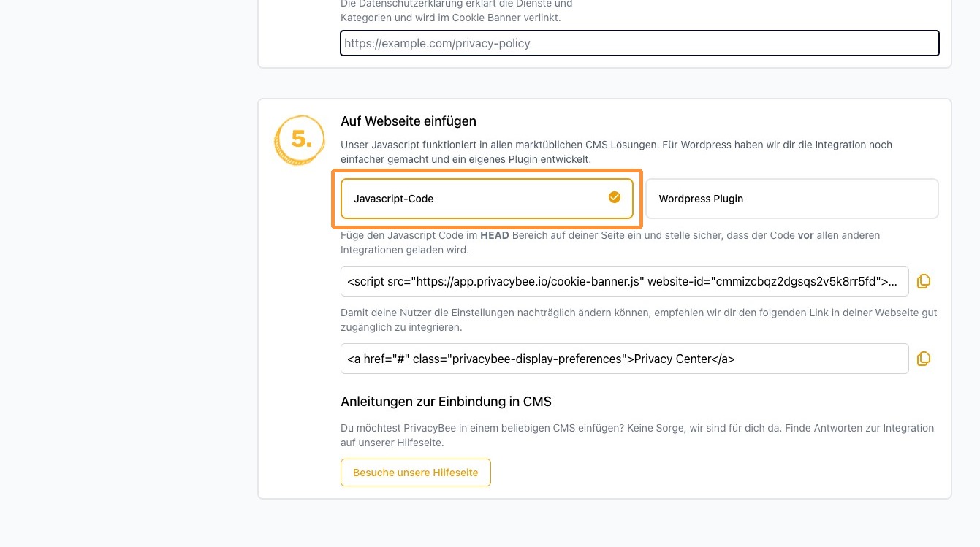Copy the cookie-banner script code
The image size is (980, 547).
924,281
